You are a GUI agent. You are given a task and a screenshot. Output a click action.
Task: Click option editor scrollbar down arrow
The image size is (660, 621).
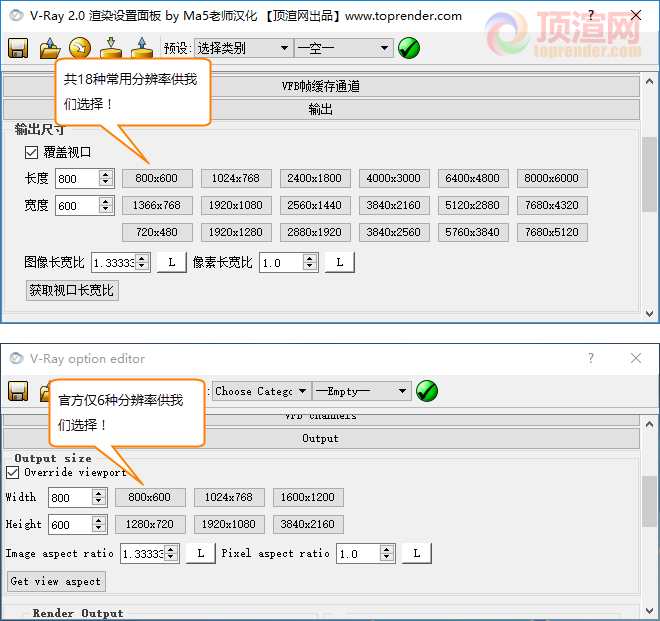tap(649, 610)
